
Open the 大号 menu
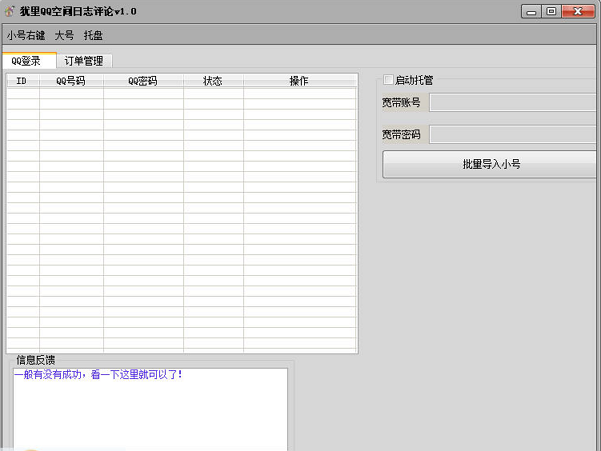[x=64, y=35]
